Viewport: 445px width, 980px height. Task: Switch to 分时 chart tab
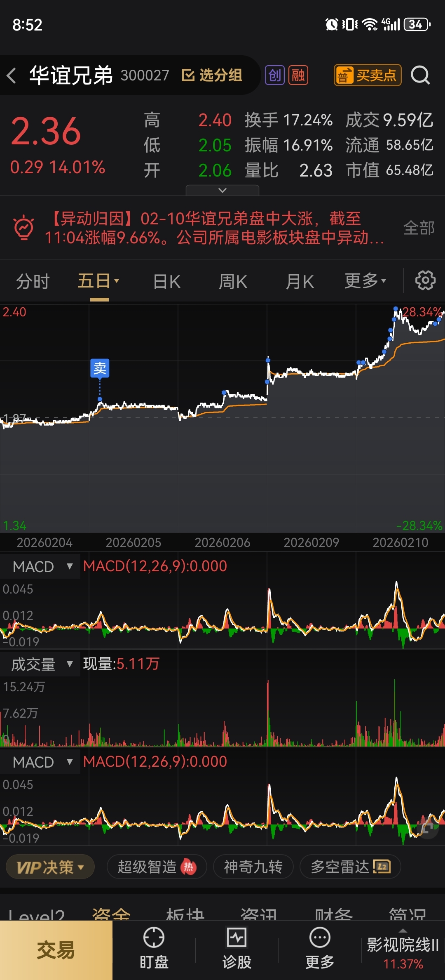point(33,281)
